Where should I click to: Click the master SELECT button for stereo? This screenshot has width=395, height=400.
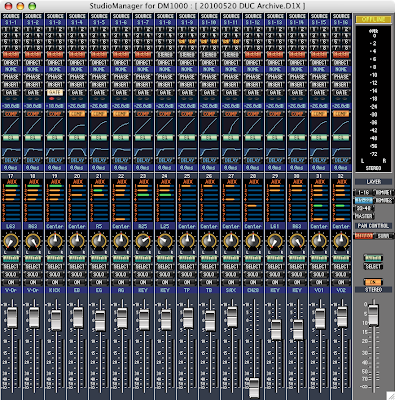[373, 266]
